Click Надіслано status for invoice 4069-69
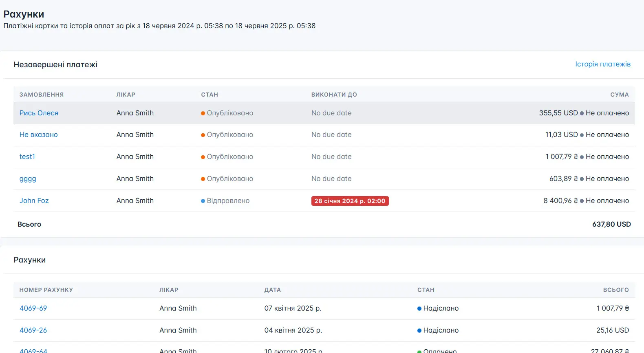This screenshot has width=644, height=353. (438, 308)
